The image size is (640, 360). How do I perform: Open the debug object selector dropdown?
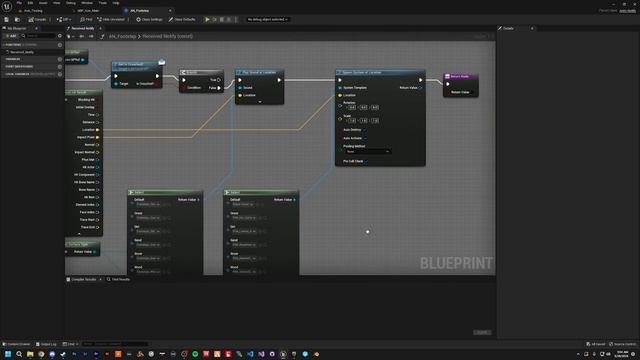[x=267, y=19]
